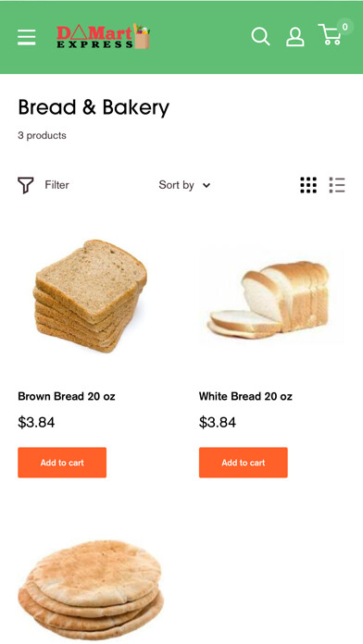Screen dimensions: 363x644
Task: Open the search magnifier icon
Action: tap(260, 37)
